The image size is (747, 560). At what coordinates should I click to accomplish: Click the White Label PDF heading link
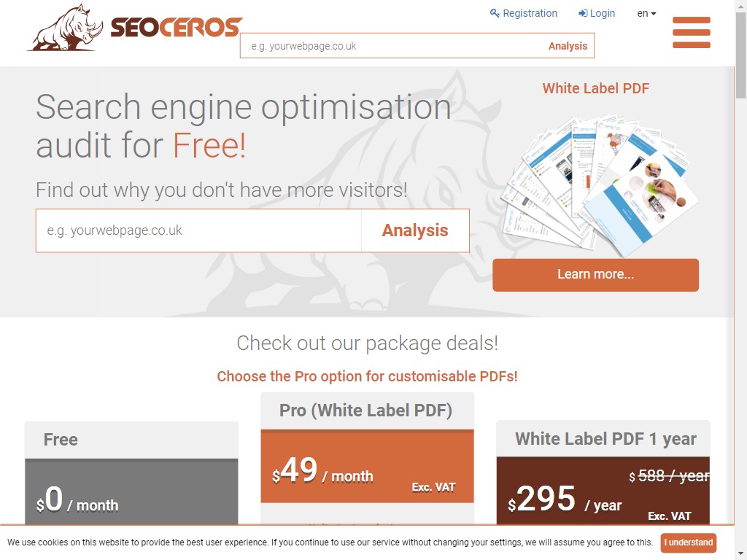point(595,88)
